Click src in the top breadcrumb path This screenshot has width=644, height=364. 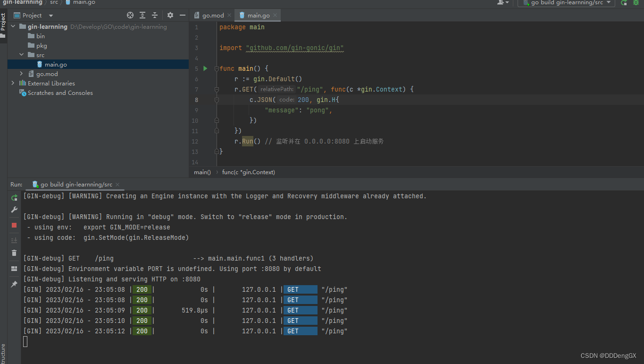point(54,2)
